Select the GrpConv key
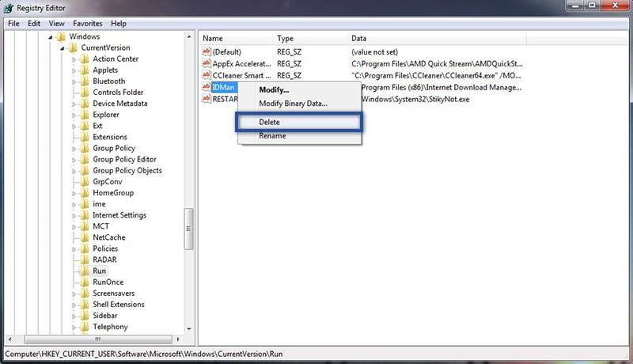Screen dimensions: 633x364 (108, 181)
